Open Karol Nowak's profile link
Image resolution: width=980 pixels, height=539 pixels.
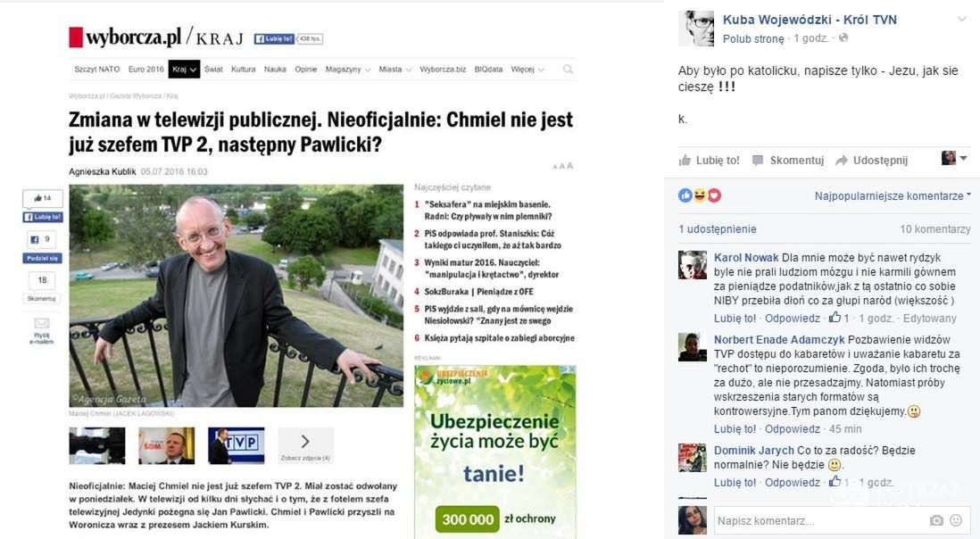[x=745, y=257]
